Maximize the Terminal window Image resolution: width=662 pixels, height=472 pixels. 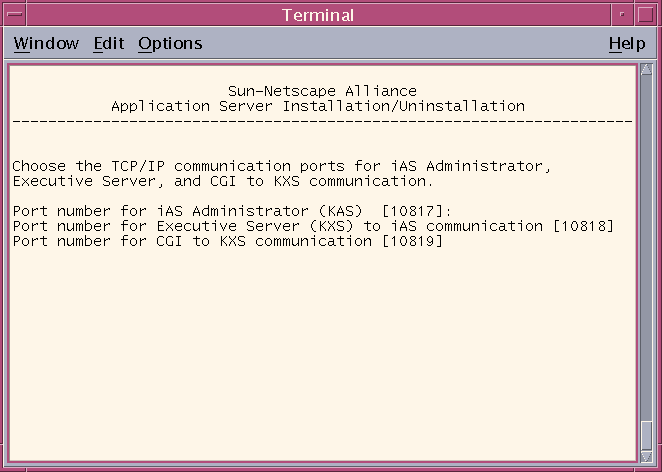tap(646, 15)
